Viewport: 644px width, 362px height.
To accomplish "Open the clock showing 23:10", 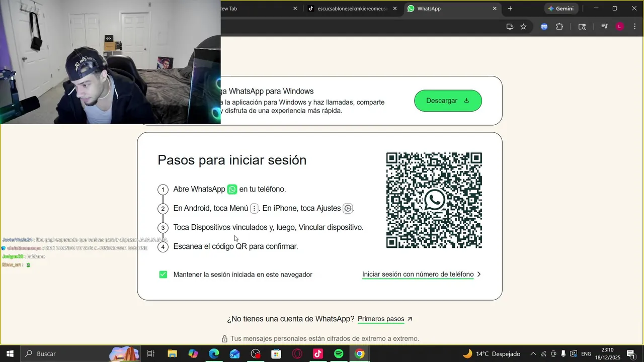I will point(607,354).
